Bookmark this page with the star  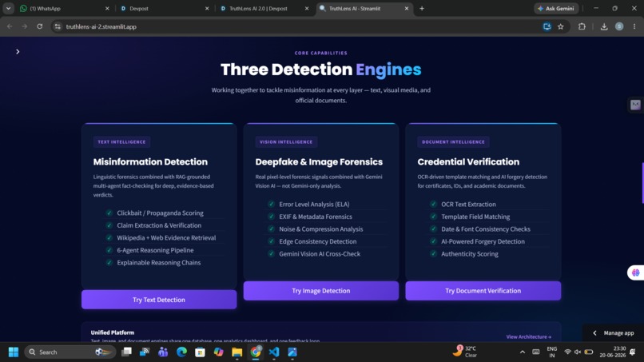point(561,26)
